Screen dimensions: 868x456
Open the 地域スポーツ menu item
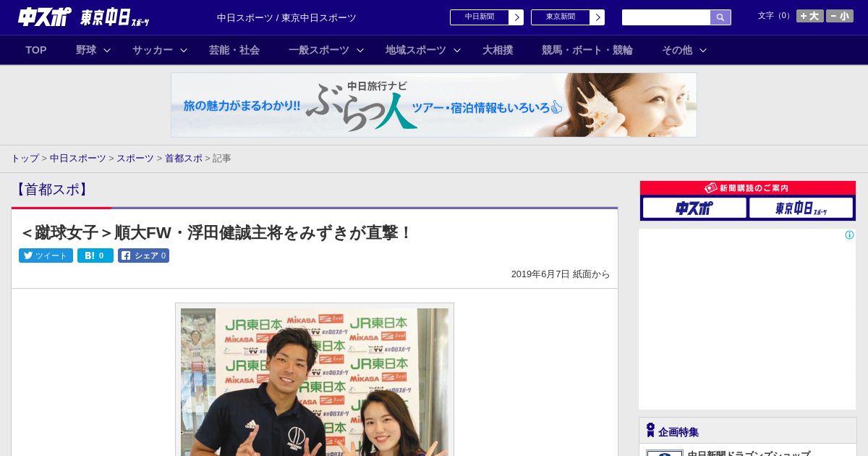pyautogui.click(x=416, y=50)
